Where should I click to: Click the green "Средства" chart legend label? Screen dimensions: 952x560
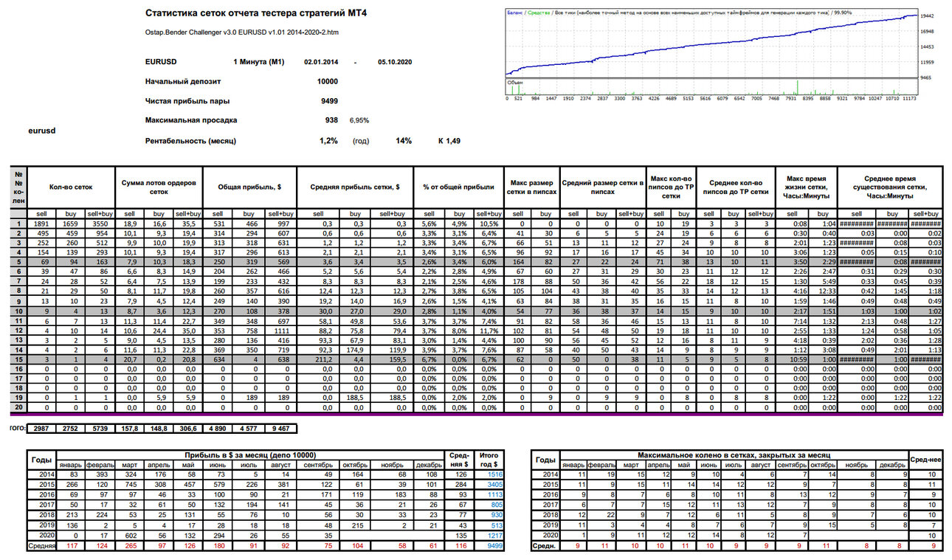point(538,13)
